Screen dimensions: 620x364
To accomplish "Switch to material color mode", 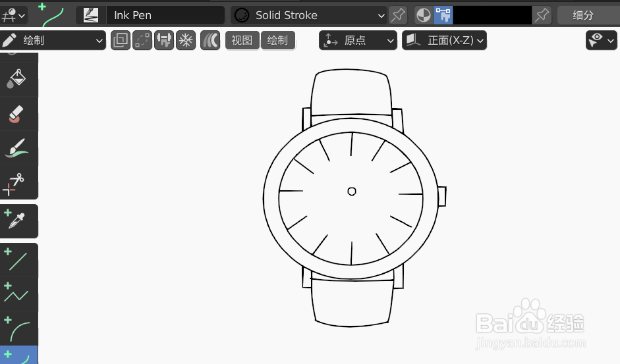I will [424, 15].
